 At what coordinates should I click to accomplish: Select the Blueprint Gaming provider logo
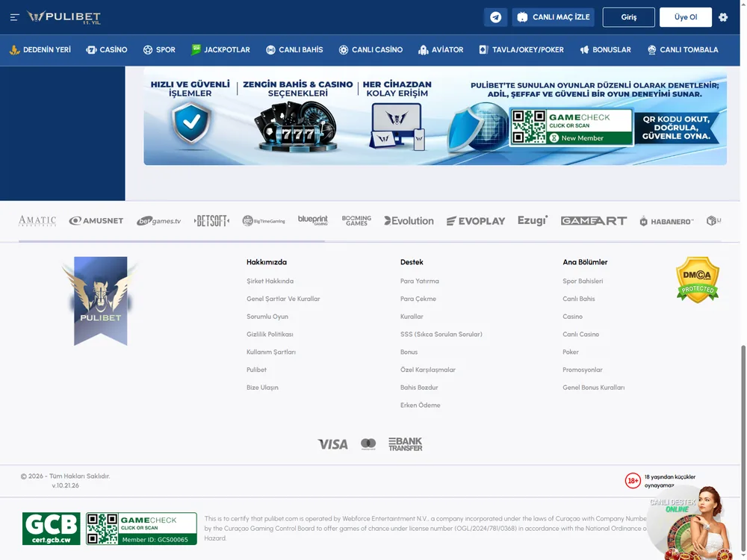313,220
